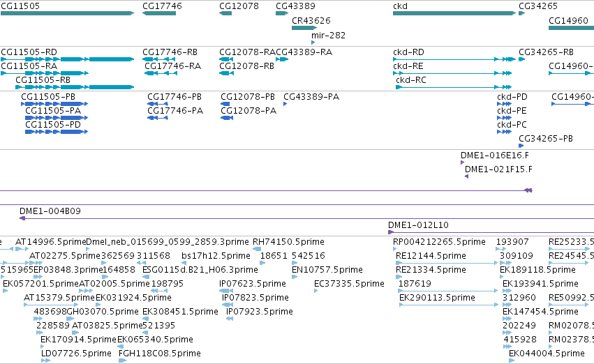Select transcript CG17746-RB
Viewport: 594px width, 364px height.
click(x=159, y=59)
